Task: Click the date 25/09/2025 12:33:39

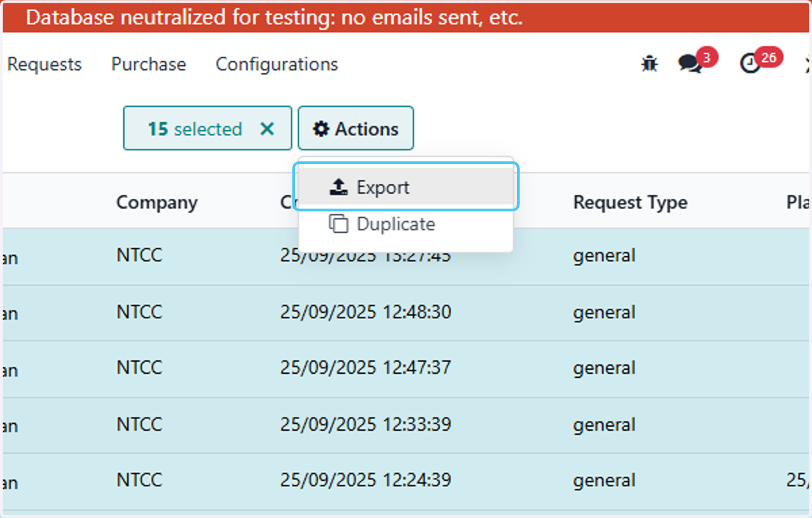Action: click(x=365, y=425)
